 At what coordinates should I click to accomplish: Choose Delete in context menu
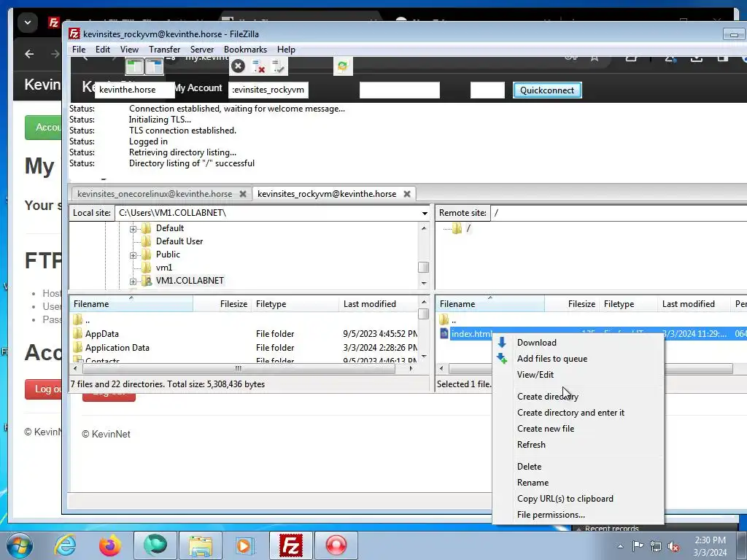pos(578,467)
